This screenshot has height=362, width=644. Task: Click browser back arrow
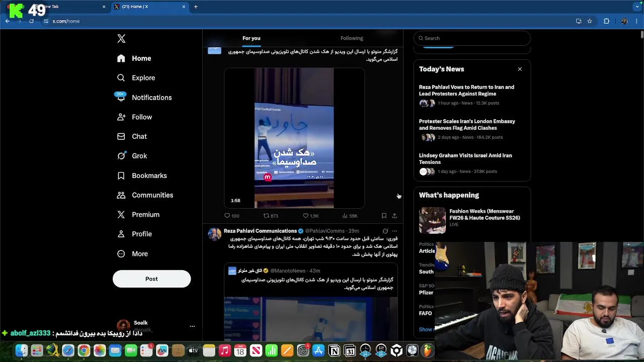tap(8, 21)
